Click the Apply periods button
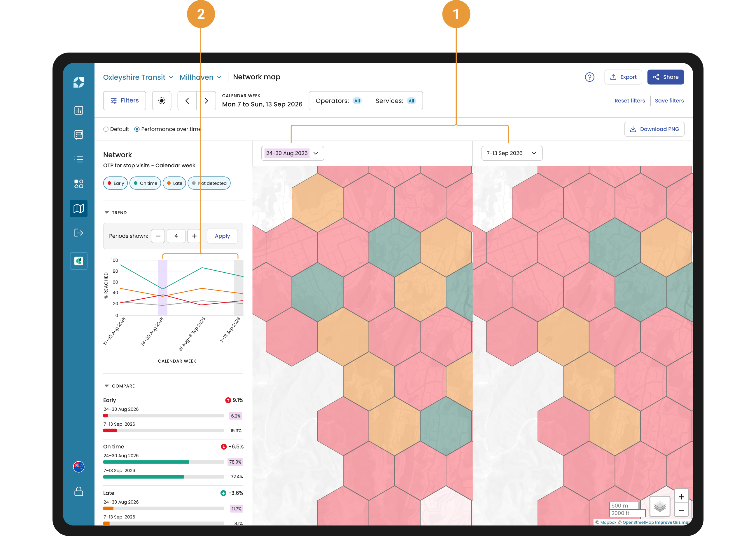The height and width of the screenshot is (536, 756). pos(222,236)
